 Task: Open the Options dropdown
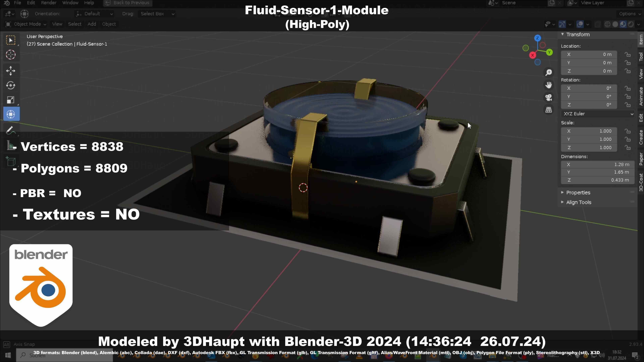(629, 14)
